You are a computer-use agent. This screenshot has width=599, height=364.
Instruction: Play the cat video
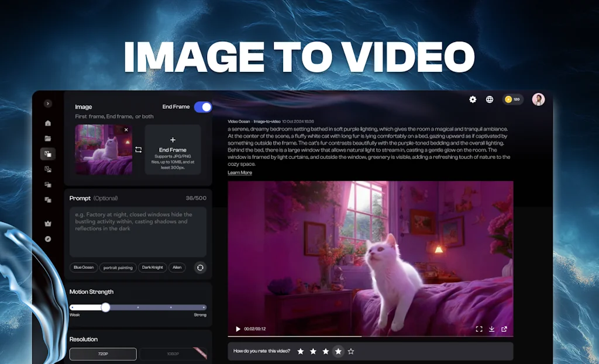coord(237,329)
